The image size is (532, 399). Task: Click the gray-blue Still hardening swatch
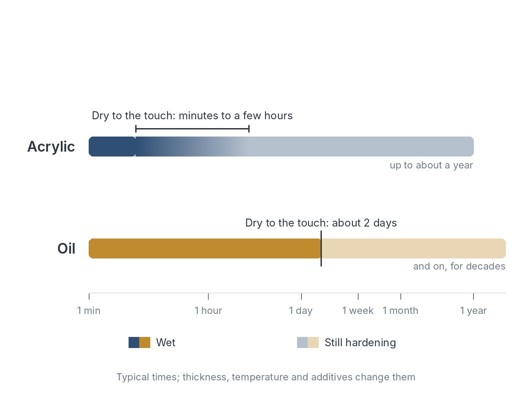tap(302, 343)
